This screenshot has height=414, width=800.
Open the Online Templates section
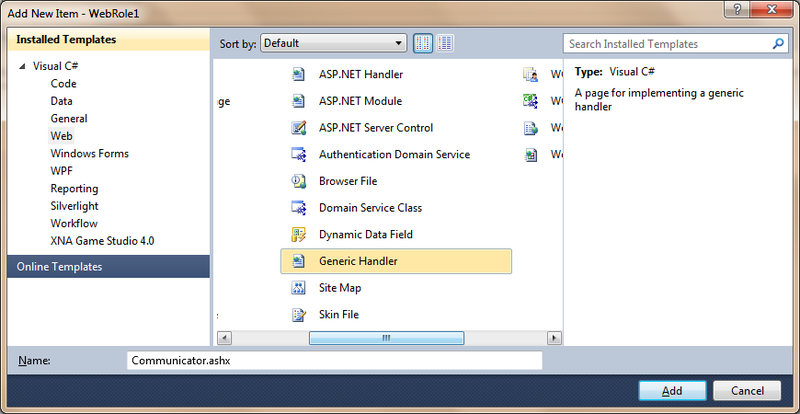[108, 266]
